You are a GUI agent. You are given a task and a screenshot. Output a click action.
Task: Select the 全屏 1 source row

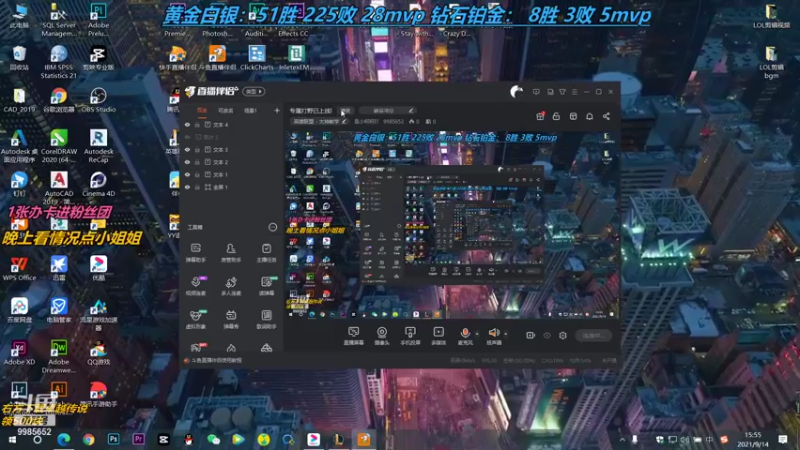(x=231, y=187)
